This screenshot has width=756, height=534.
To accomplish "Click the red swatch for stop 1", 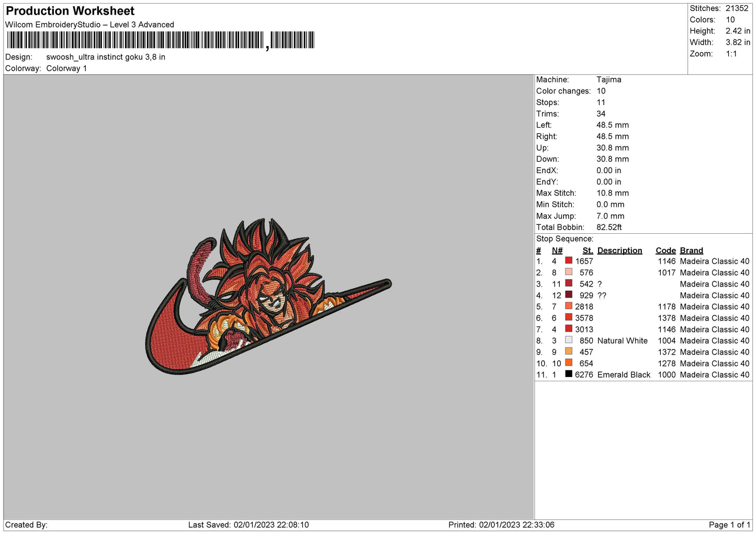I will coord(569,260).
